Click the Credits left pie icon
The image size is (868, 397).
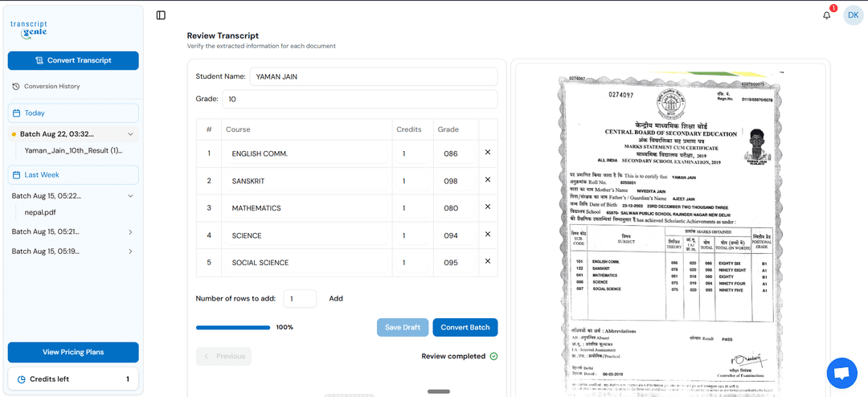22,379
